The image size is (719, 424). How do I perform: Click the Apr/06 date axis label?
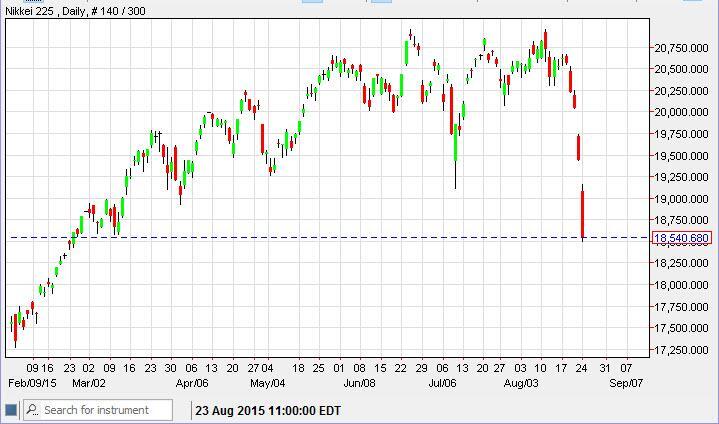click(192, 383)
